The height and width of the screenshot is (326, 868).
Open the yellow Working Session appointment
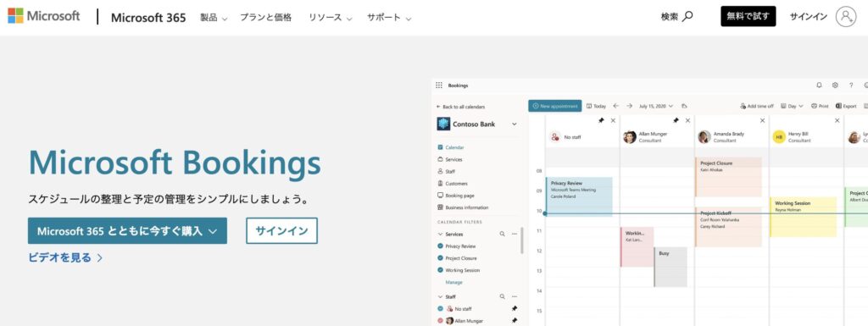tap(803, 217)
